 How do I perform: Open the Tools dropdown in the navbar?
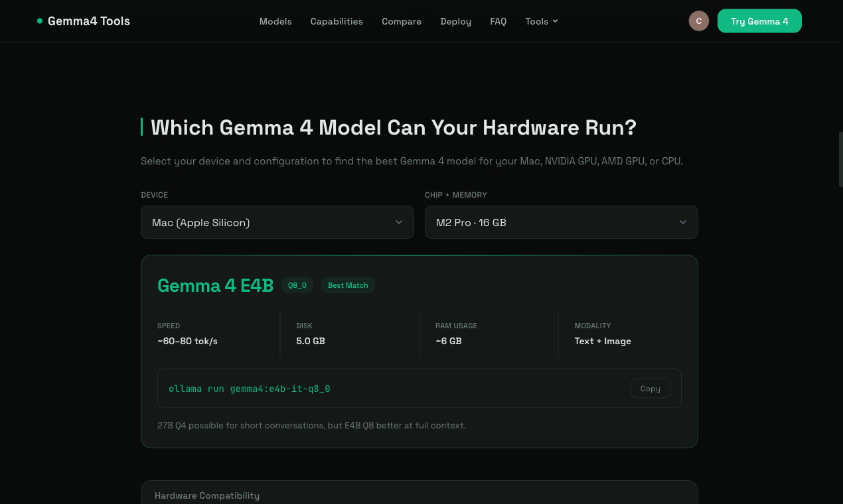point(541,21)
